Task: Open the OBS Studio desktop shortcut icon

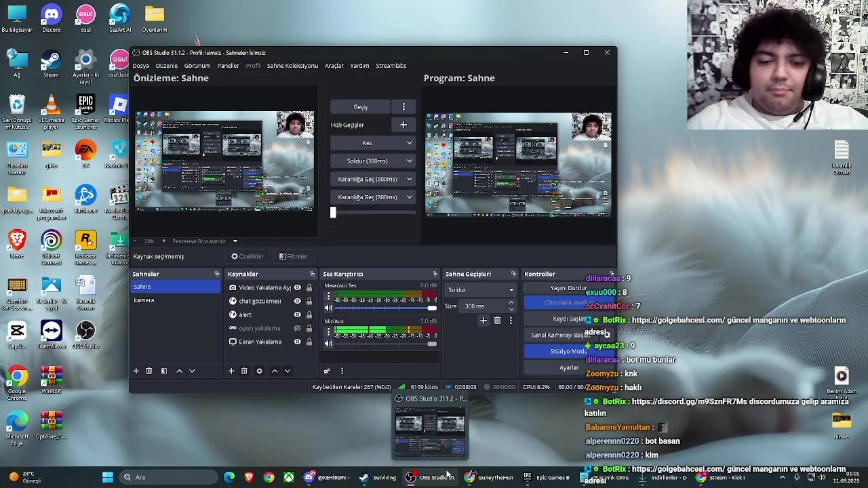Action: [85, 334]
